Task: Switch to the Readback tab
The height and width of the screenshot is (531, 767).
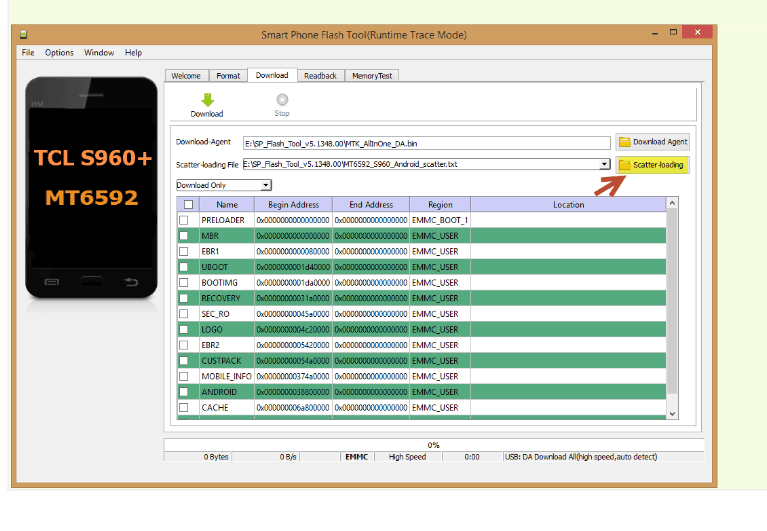Action: coord(320,76)
